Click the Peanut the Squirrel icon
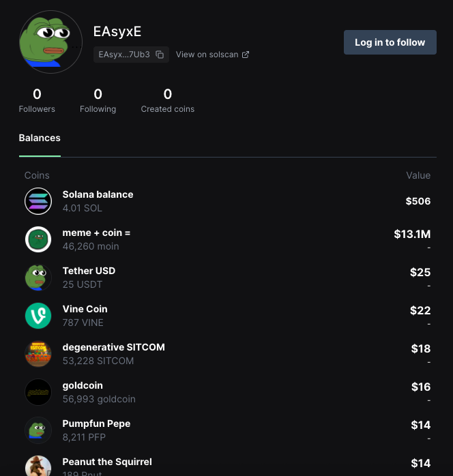Image resolution: width=453 pixels, height=476 pixels. tap(38, 466)
